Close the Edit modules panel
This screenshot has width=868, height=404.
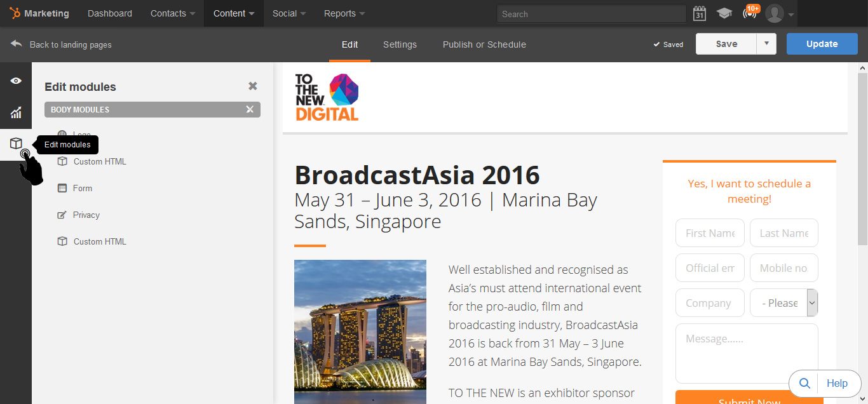point(253,86)
